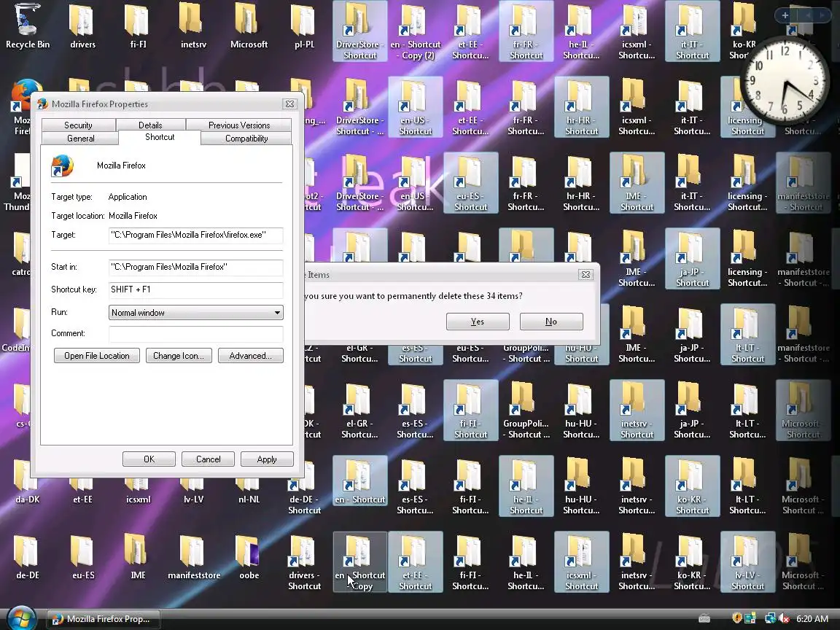Screen dimensions: 840x630
Task: Click the analog clock sidebar gadget
Action: pos(785,79)
